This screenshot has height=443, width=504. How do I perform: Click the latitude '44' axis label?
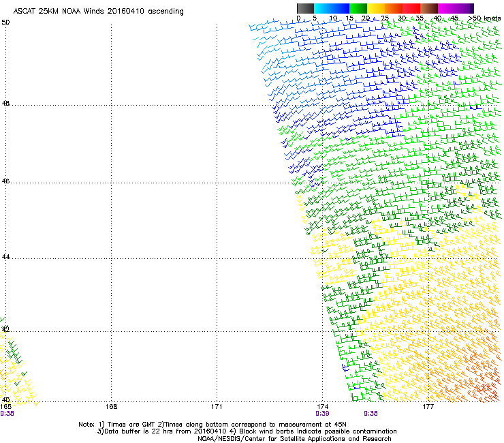pos(5,257)
